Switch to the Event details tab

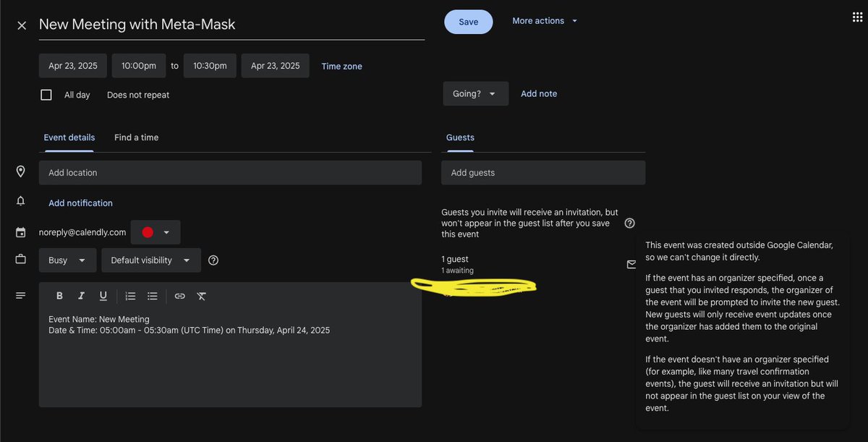(x=69, y=137)
